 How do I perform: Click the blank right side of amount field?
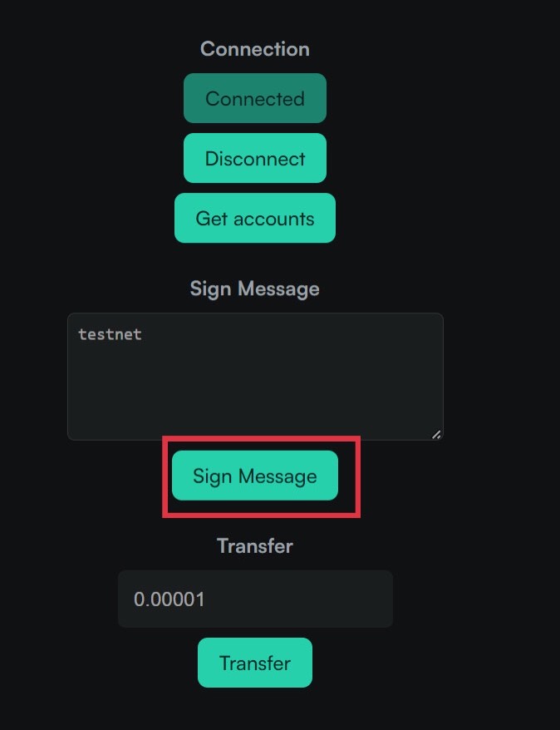point(302,599)
